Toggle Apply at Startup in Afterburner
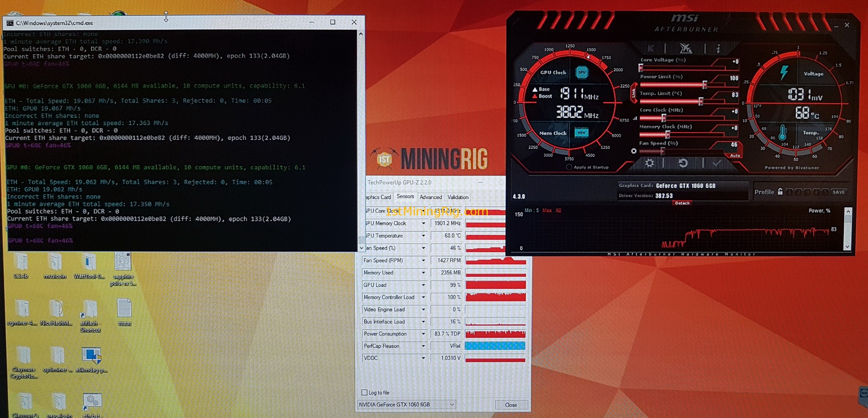The height and width of the screenshot is (418, 868). pyautogui.click(x=569, y=167)
